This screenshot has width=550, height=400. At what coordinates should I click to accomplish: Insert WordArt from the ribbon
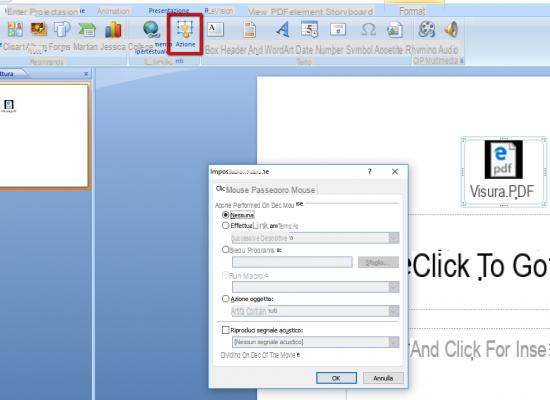tap(283, 29)
